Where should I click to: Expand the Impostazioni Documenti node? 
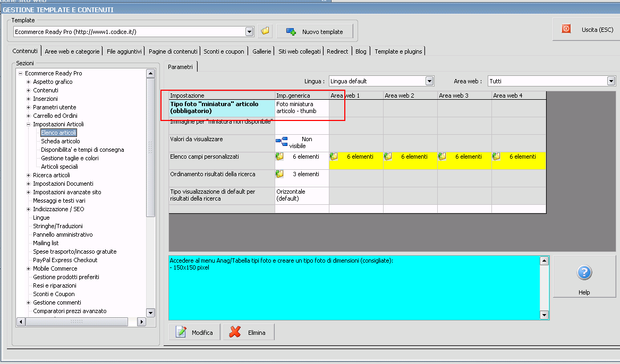[28, 184]
